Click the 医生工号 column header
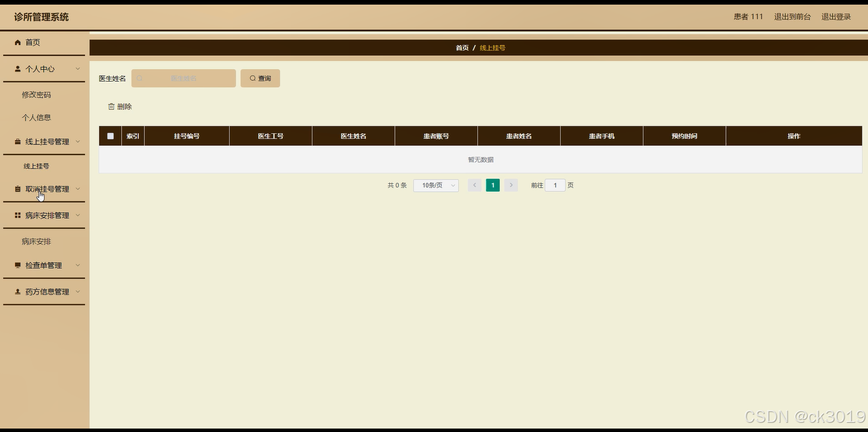The image size is (868, 432). point(271,136)
